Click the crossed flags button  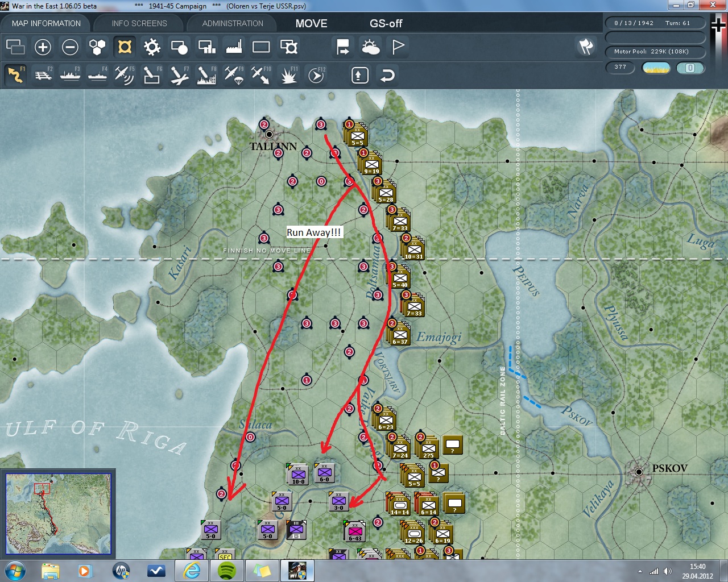point(586,46)
